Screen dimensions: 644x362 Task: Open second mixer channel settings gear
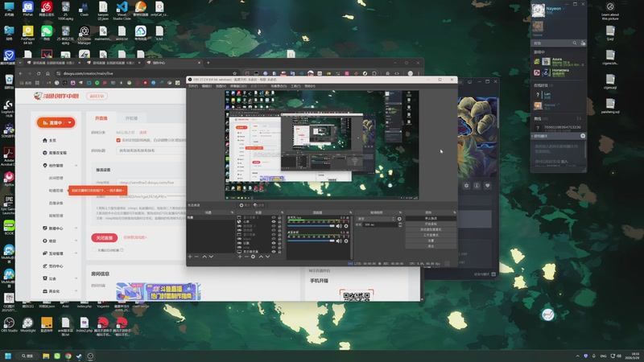coord(346,241)
